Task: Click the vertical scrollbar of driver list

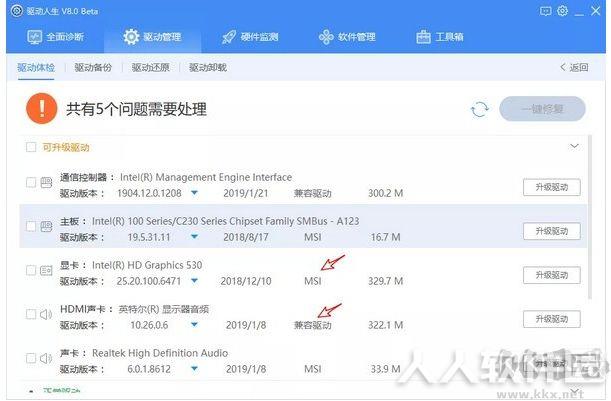Action: pyautogui.click(x=590, y=217)
